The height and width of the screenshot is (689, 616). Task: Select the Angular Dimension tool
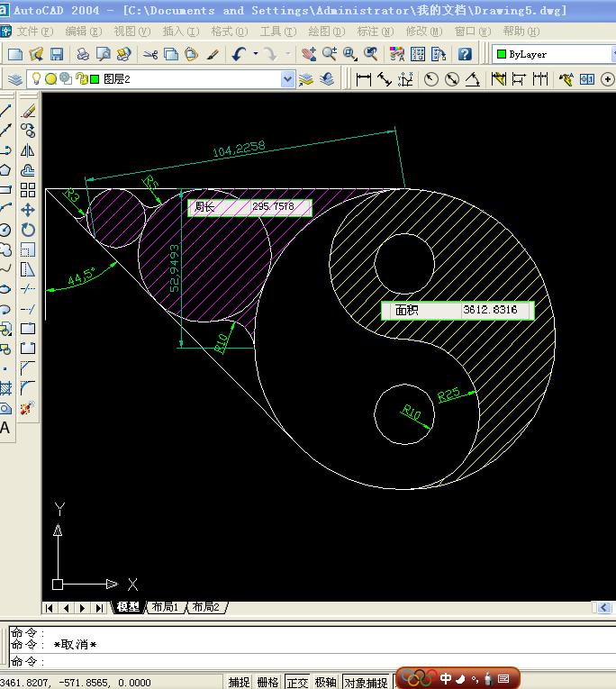pyautogui.click(x=473, y=79)
